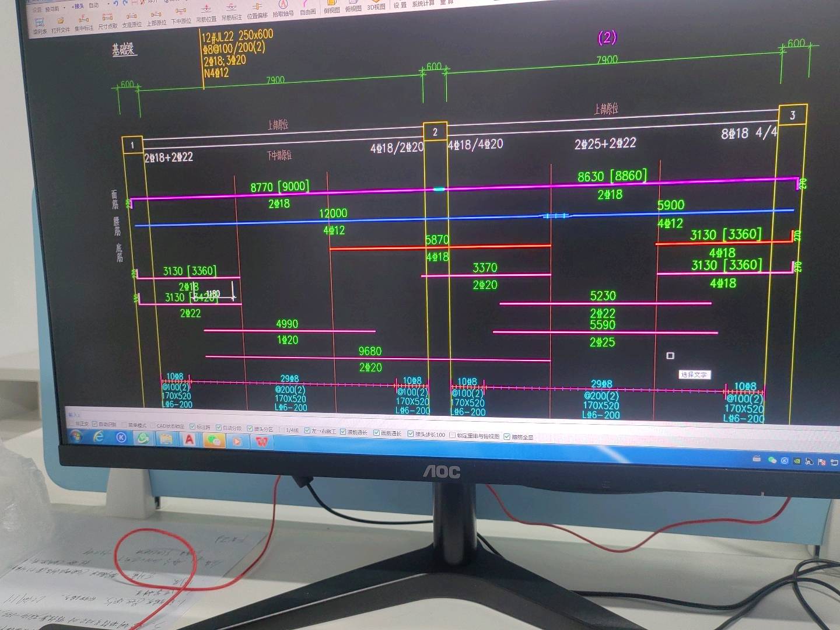Toggle the 左→右施工 checkbox
This screenshot has height=630, width=840.
click(x=307, y=430)
